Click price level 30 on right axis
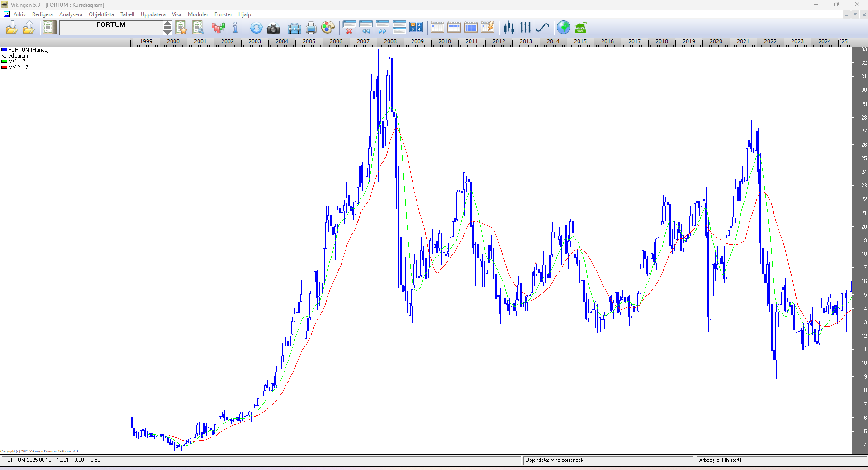 point(864,90)
